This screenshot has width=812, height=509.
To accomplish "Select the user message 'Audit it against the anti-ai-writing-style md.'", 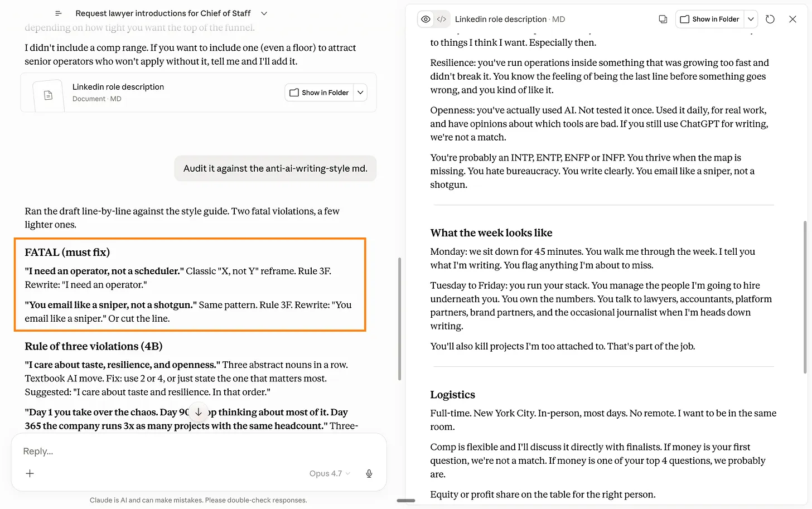I will (x=275, y=168).
